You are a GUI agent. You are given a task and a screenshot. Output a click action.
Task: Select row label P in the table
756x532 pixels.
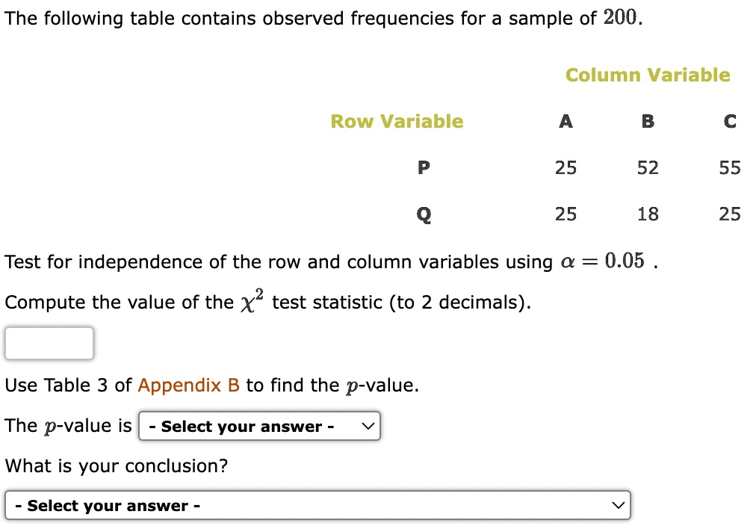424,167
